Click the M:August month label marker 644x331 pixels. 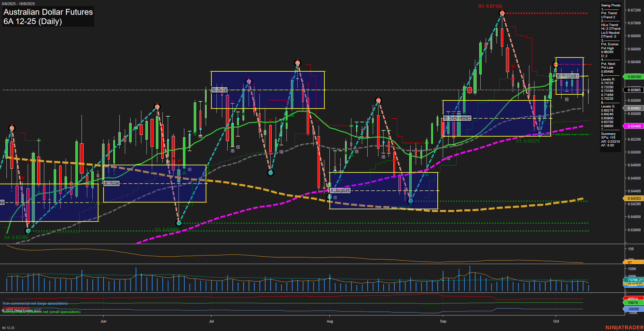click(x=340, y=190)
